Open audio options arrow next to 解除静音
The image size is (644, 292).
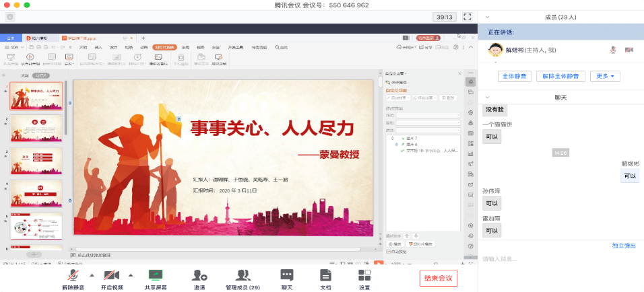[x=92, y=275]
